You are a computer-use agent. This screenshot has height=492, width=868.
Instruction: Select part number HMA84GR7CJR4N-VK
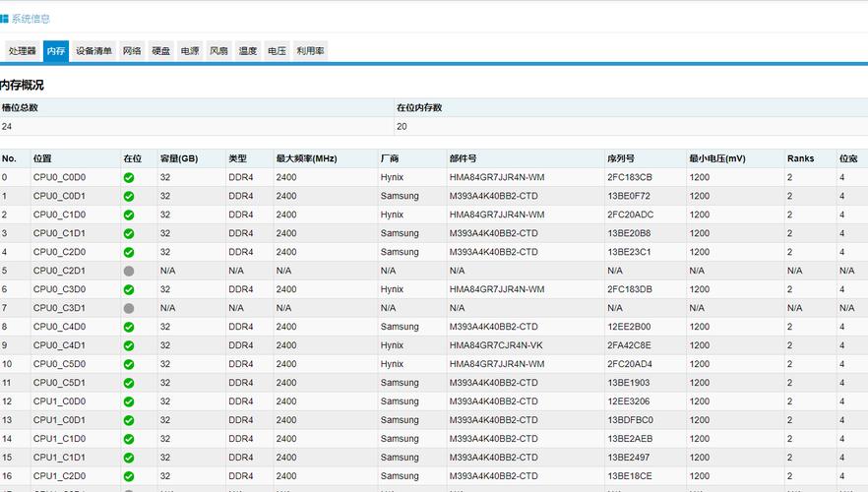point(496,345)
